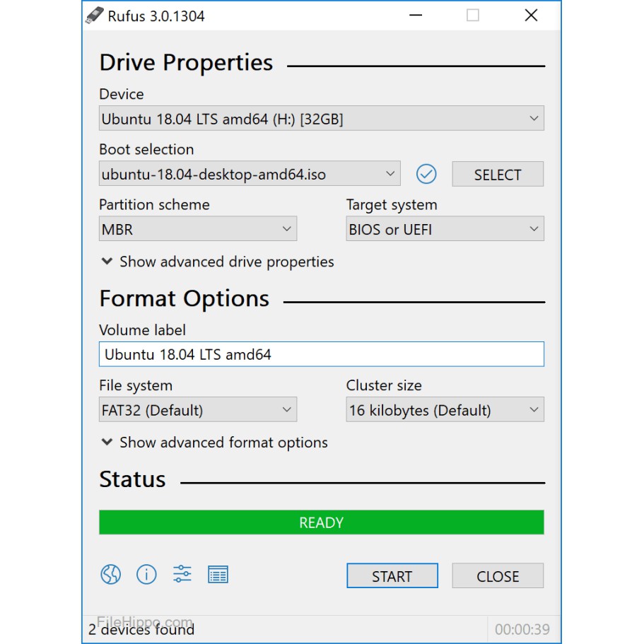Click the green READY progress bar
This screenshot has height=644, width=644.
pos(321,522)
